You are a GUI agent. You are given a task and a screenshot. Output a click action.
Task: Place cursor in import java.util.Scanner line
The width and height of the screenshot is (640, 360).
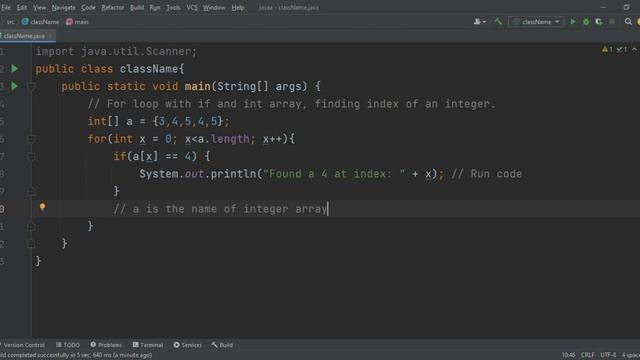(x=116, y=51)
